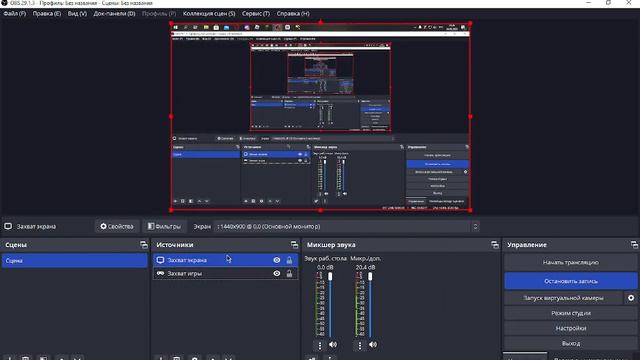Undock the Сцены panel

[x=144, y=245]
